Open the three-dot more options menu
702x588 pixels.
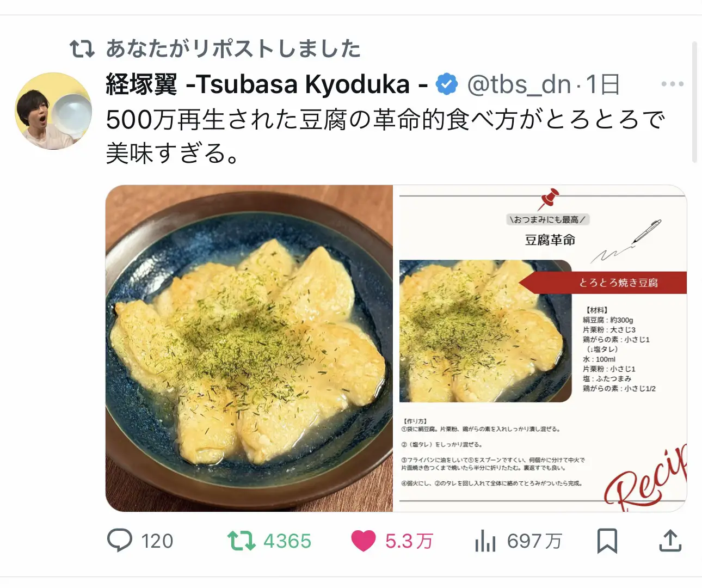673,84
